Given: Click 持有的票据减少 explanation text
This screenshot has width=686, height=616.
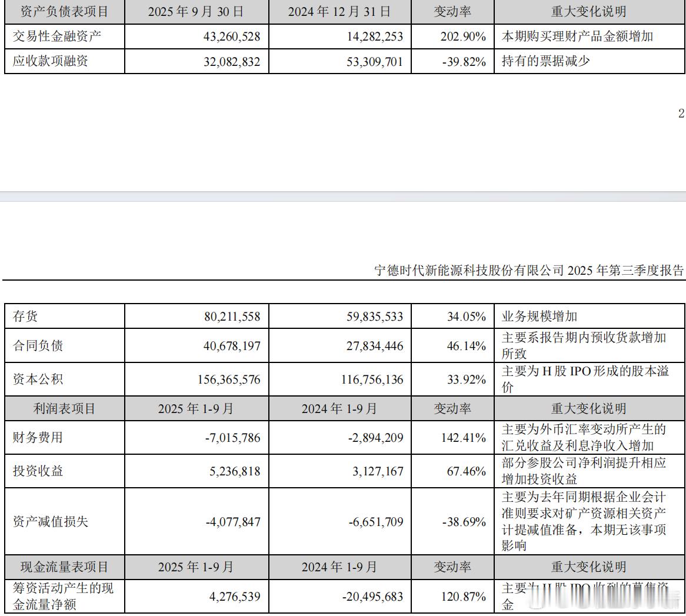Looking at the screenshot, I should point(545,61).
